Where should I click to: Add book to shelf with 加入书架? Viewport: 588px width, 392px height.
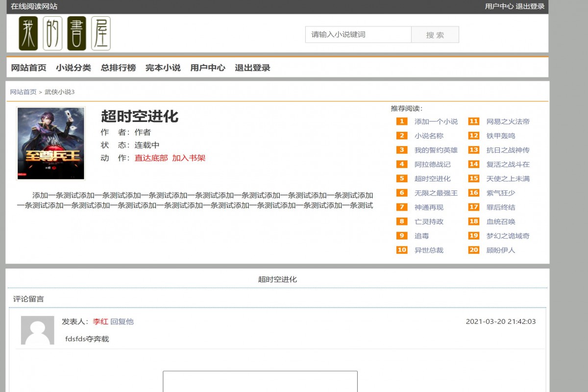pos(190,158)
